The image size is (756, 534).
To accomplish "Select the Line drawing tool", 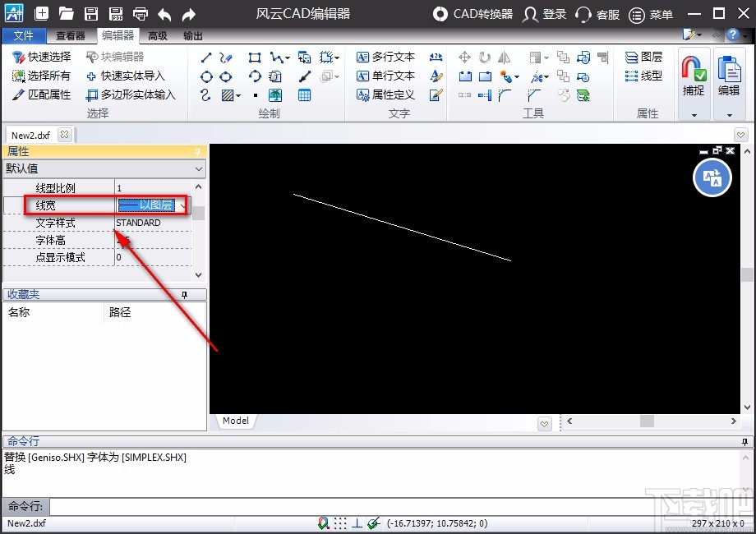I will pos(206,58).
